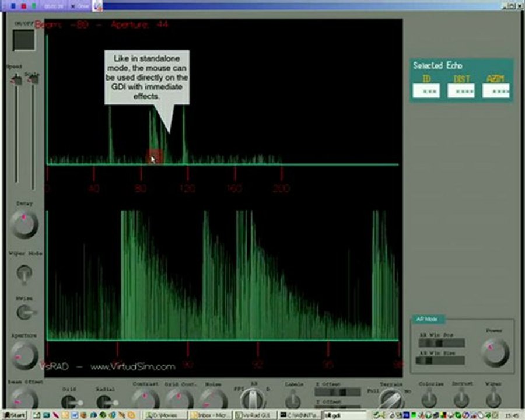Turn the Grid Cont. knob
This screenshot has width=525, height=420.
[x=179, y=399]
